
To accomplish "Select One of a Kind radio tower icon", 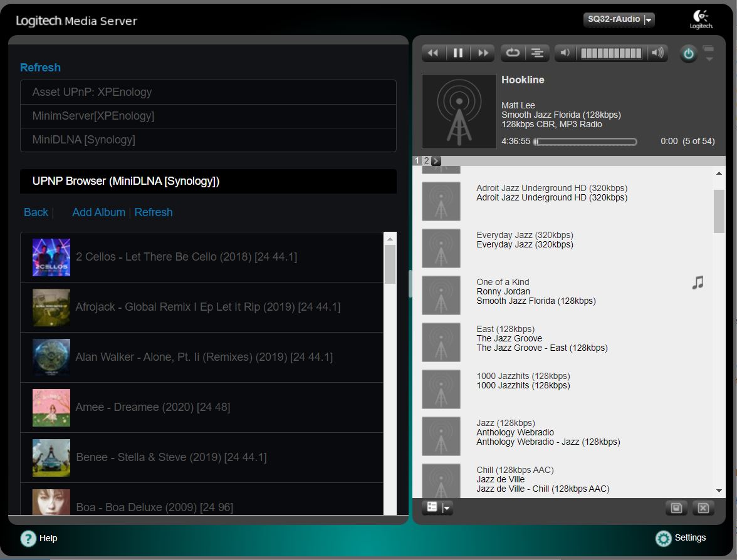I will [441, 295].
